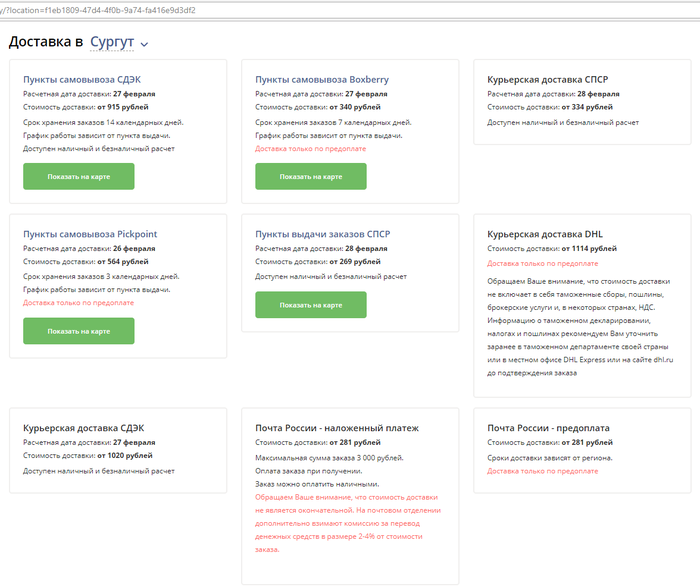Image resolution: width=700 pixels, height=587 pixels.
Task: Show Boxberry pickup points on map
Action: click(x=311, y=176)
